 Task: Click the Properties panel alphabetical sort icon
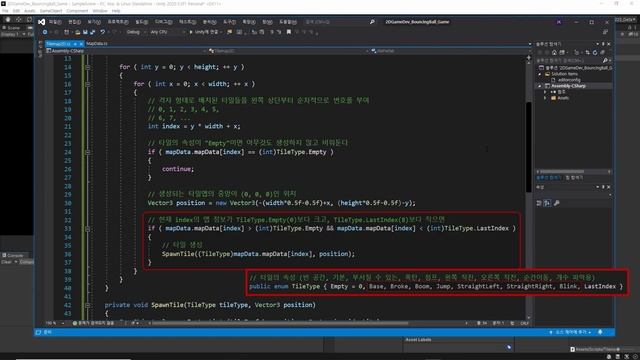tap(547, 203)
